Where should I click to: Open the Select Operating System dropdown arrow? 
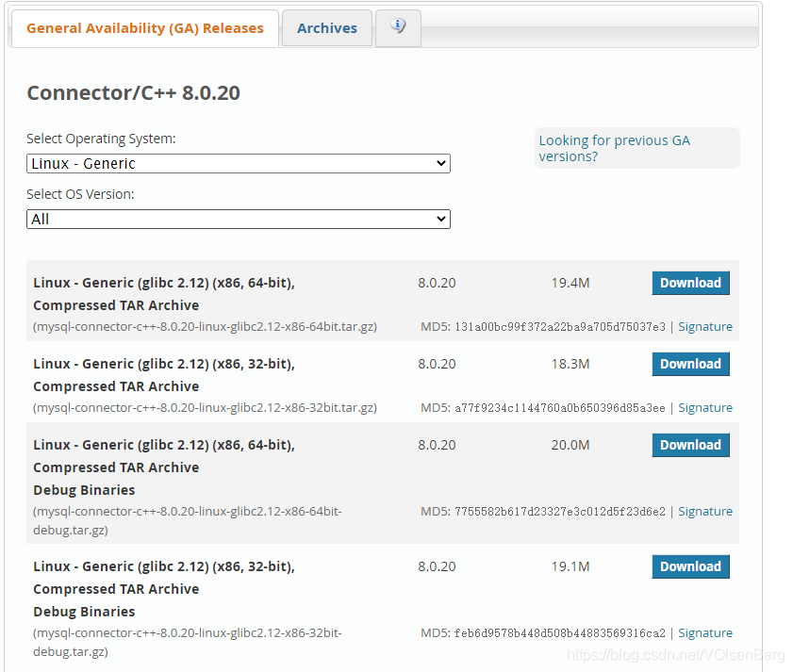tap(441, 163)
